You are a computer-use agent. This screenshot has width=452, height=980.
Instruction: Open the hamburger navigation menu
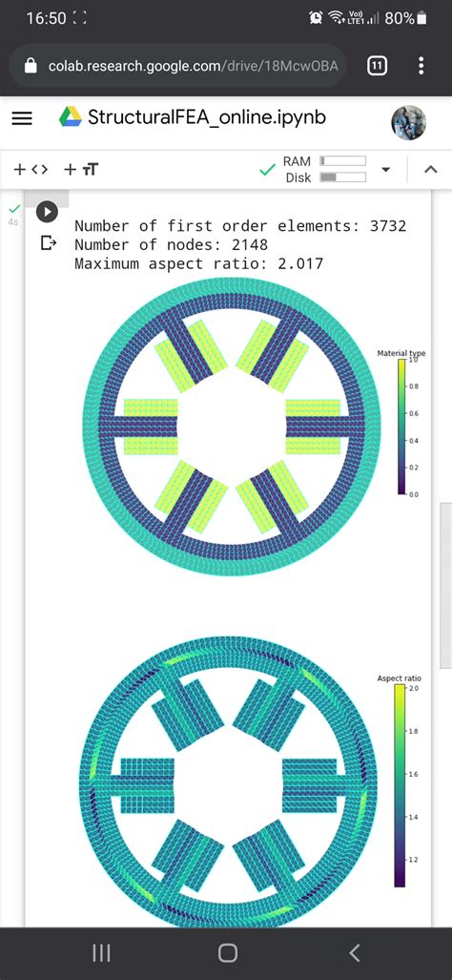[x=23, y=118]
